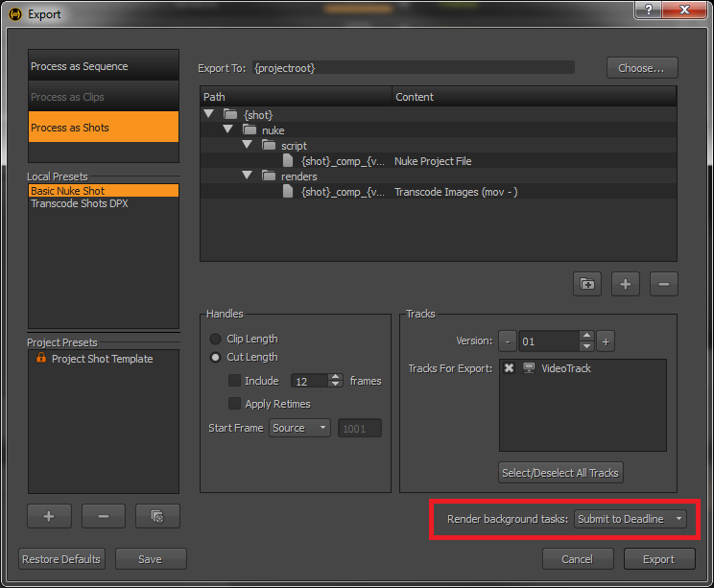Click the minus icon below path tree

(x=663, y=284)
